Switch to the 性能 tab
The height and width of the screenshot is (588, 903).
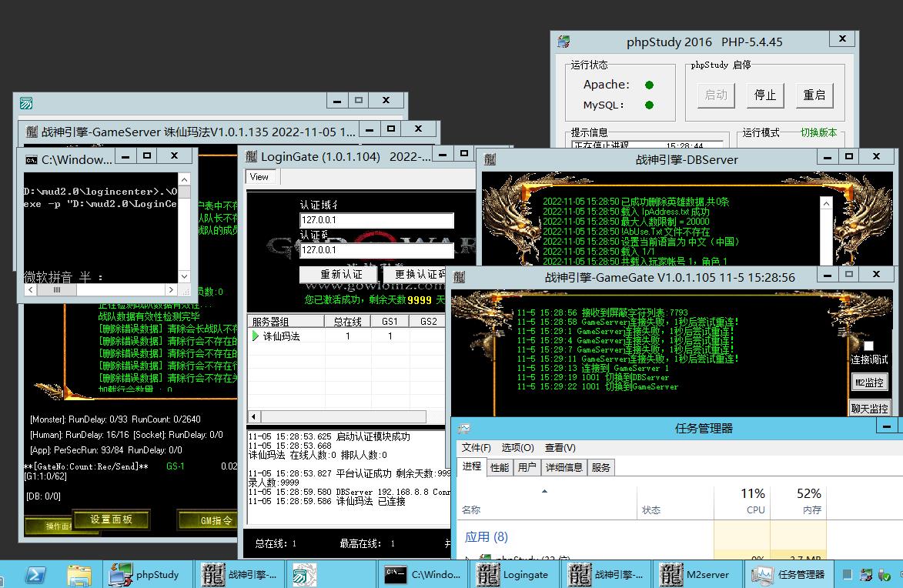click(x=500, y=467)
